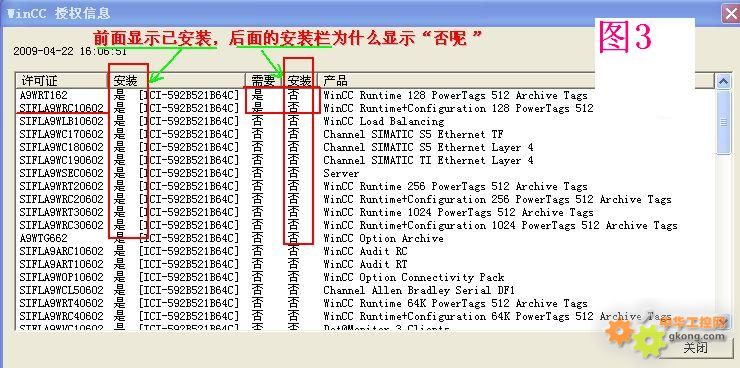
Task: Close the WinCC 授权信息 window with X
Action: click(x=730, y=14)
